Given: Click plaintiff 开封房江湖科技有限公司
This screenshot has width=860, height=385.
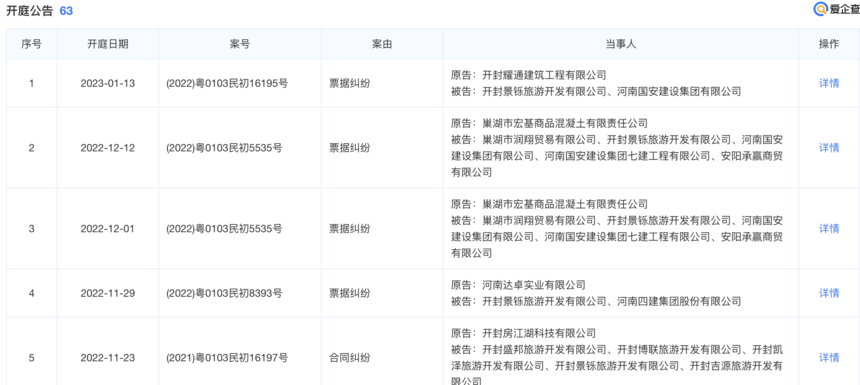Looking at the screenshot, I should tap(539, 333).
